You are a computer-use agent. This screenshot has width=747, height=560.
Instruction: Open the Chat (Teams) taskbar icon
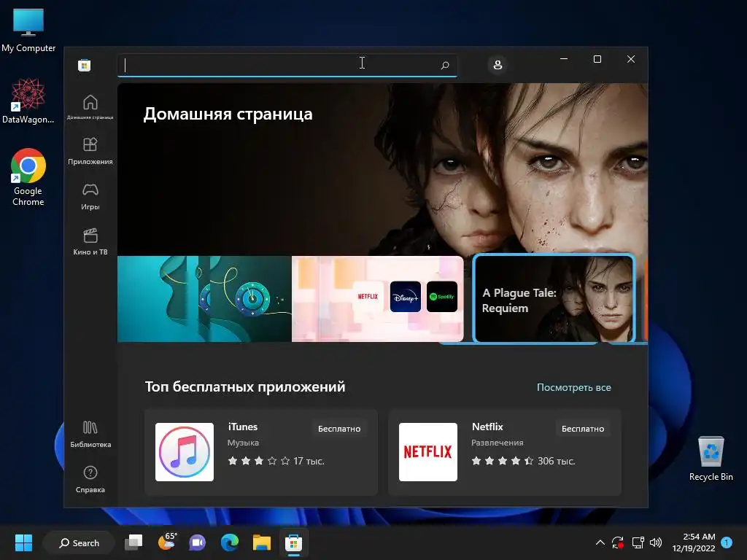tap(197, 542)
